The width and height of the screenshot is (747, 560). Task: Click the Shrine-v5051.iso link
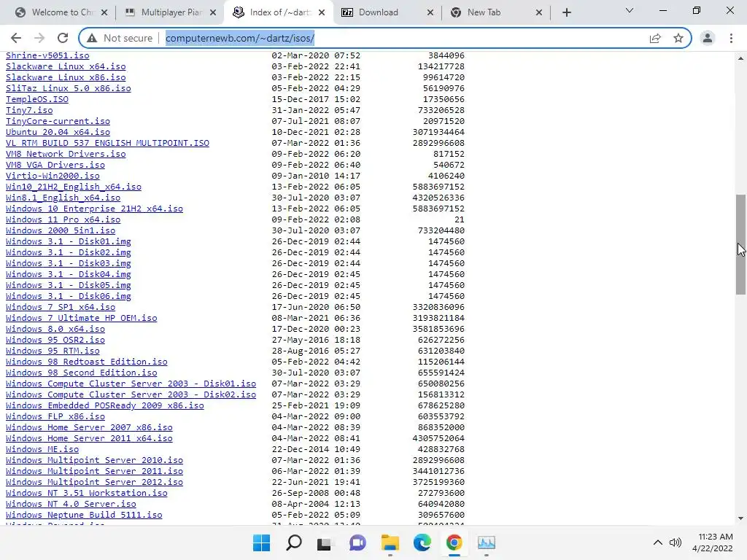click(x=47, y=55)
